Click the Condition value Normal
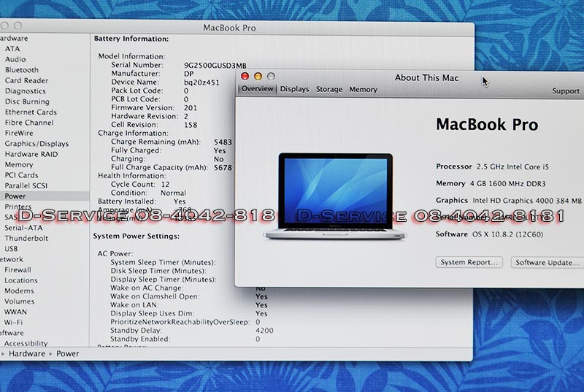 pos(173,193)
